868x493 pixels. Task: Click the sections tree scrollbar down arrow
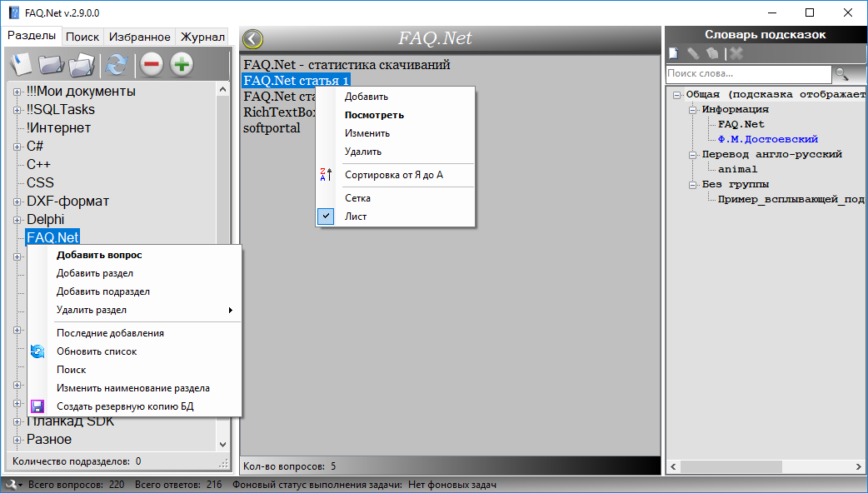[223, 444]
